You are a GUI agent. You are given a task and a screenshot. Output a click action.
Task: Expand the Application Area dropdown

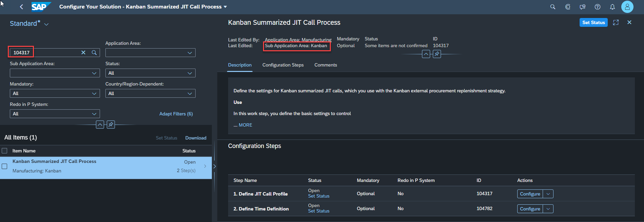coord(190,53)
